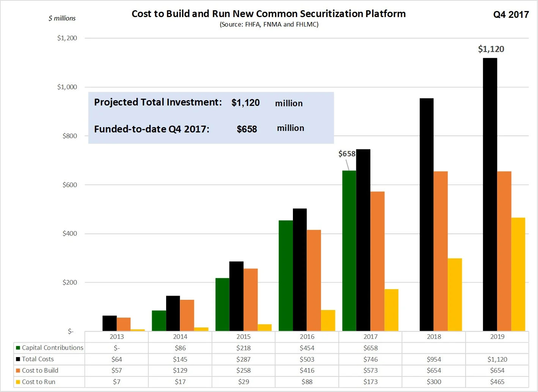Select the 2016 yellow Cost to Run bar

[328, 320]
